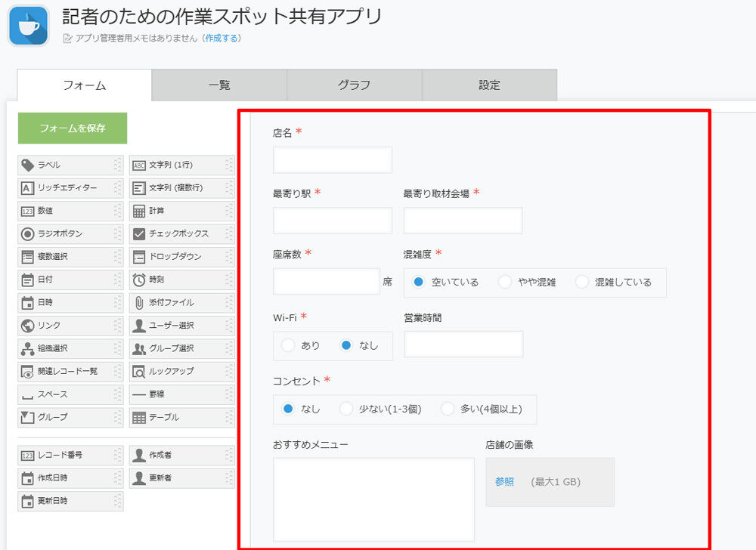Choose the チェックボックス field icon

(139, 234)
